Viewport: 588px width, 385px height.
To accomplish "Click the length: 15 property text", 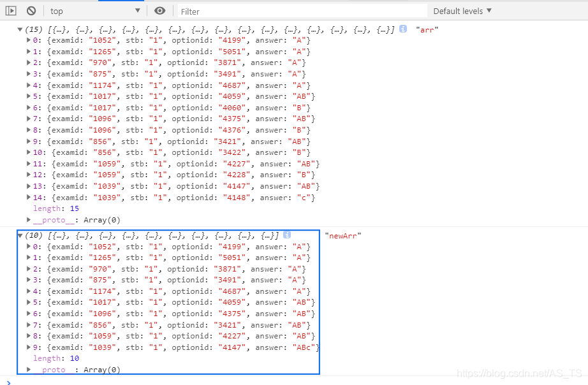I will pyautogui.click(x=56, y=208).
